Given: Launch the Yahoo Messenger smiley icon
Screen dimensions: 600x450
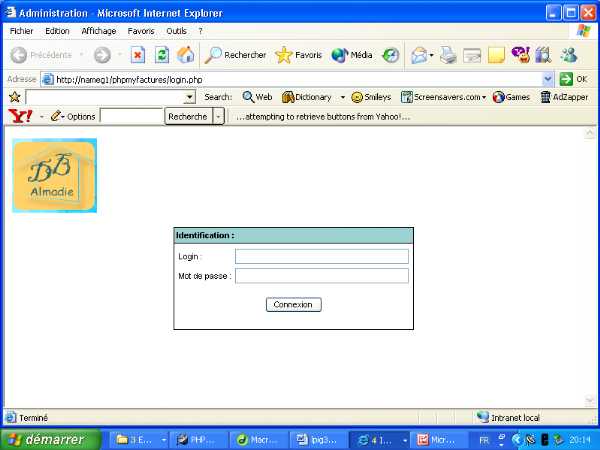Looking at the screenshot, I should click(520, 55).
